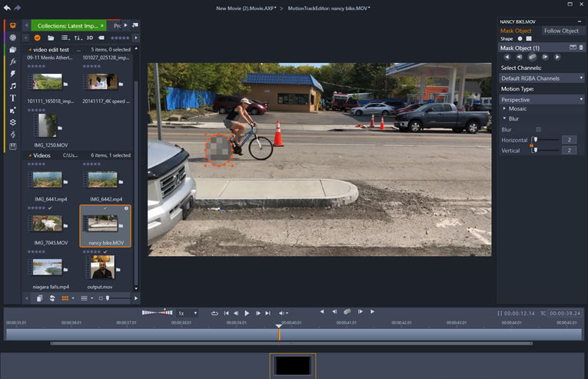This screenshot has width=588, height=379.
Task: Undo the last action with the back arrow
Action: tap(7, 8)
